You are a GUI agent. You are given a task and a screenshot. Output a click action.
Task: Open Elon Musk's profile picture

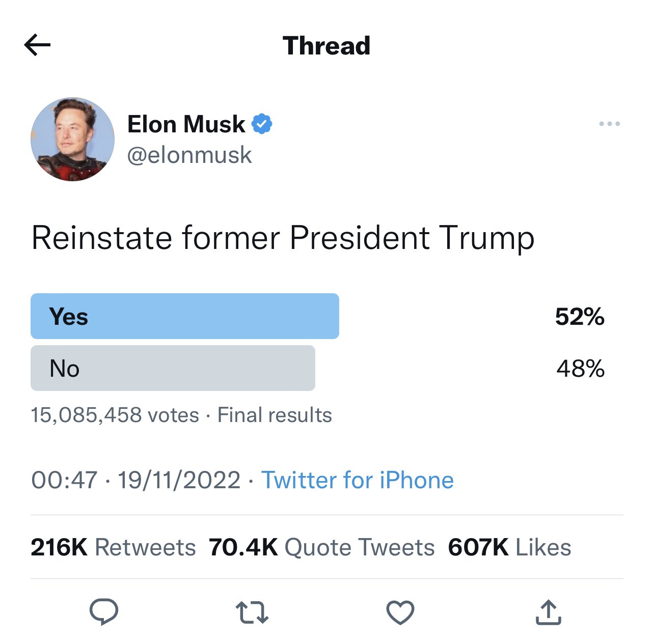(72, 139)
